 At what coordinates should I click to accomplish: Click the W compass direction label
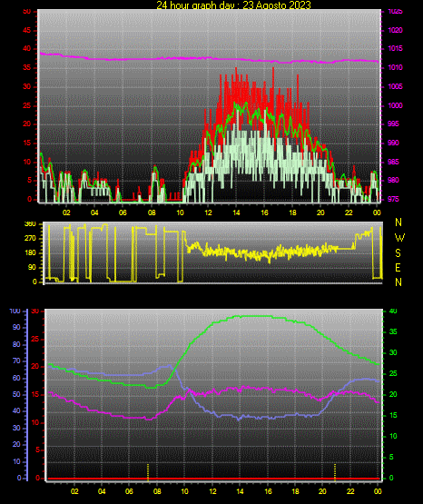(x=399, y=238)
